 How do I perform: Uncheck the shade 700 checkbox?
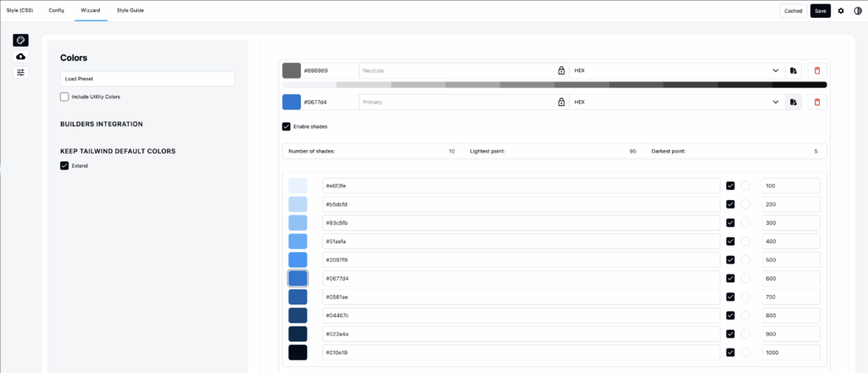click(x=730, y=298)
